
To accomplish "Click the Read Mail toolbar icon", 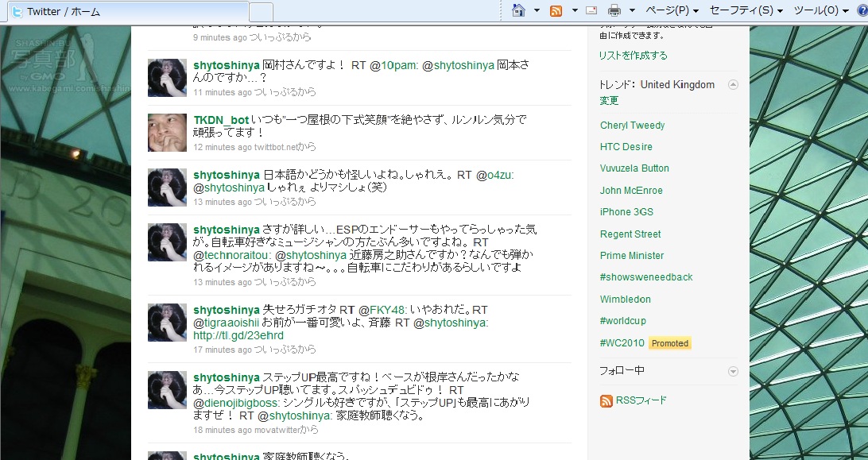I will [x=591, y=10].
